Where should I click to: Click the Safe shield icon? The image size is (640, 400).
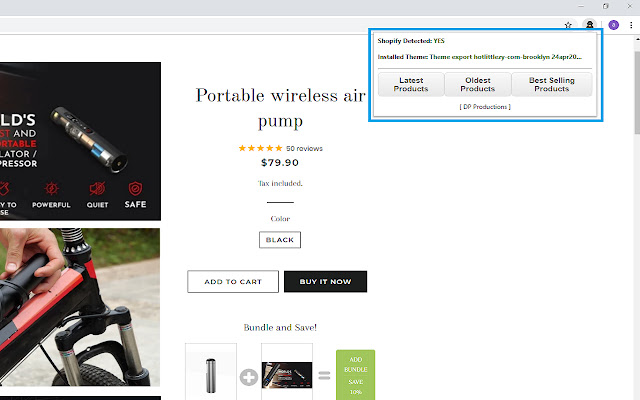[135, 189]
